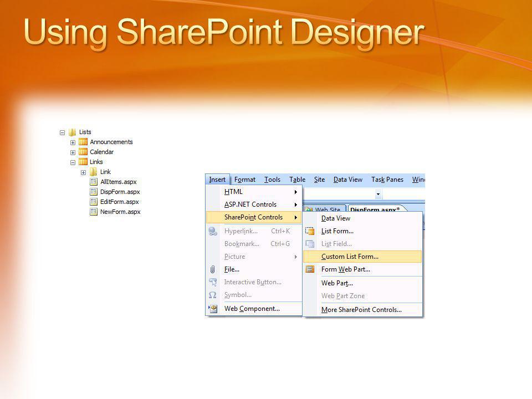Expand the Link subfolder

[x=83, y=172]
